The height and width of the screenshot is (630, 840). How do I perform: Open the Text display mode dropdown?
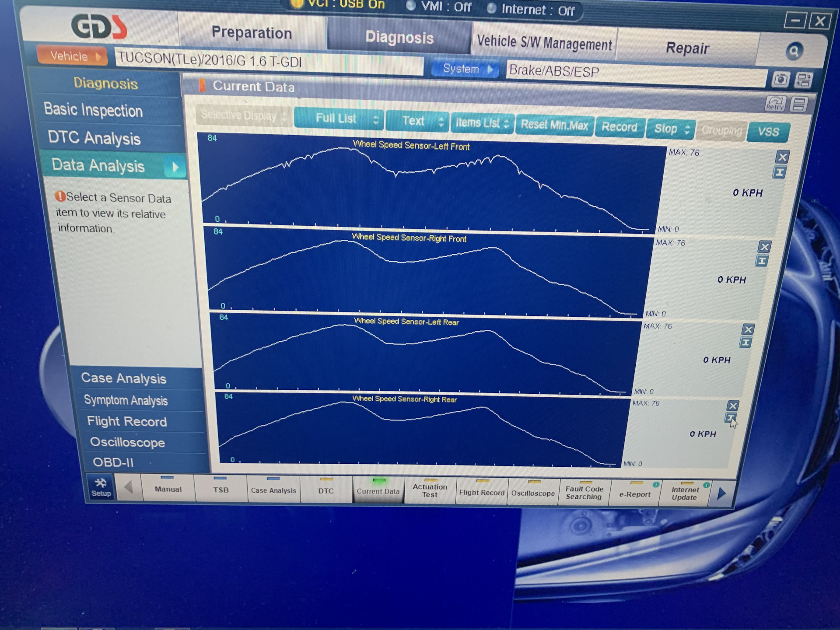[x=417, y=121]
